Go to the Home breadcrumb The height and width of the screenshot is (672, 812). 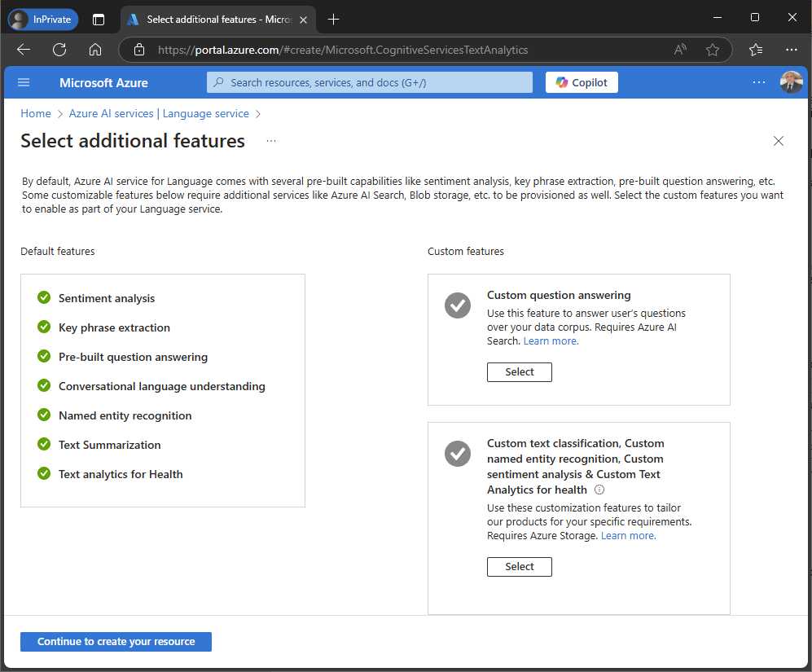pos(36,113)
